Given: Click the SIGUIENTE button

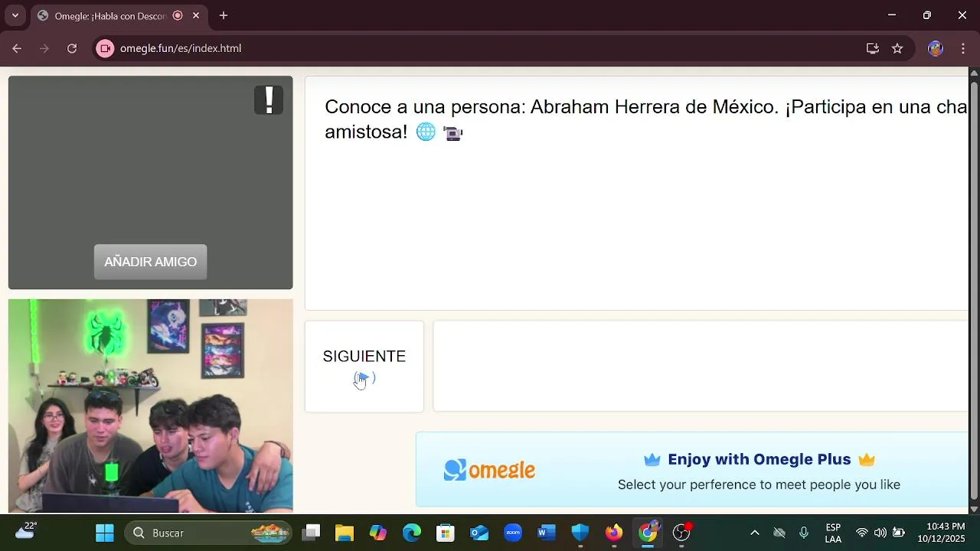Looking at the screenshot, I should (x=364, y=367).
